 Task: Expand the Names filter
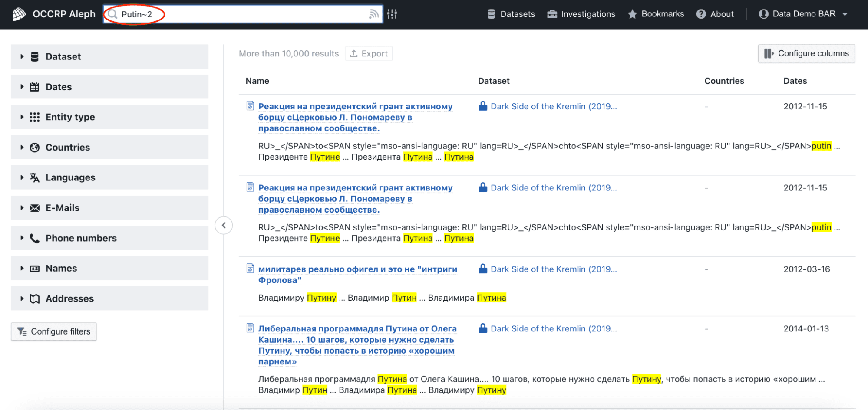tap(109, 268)
